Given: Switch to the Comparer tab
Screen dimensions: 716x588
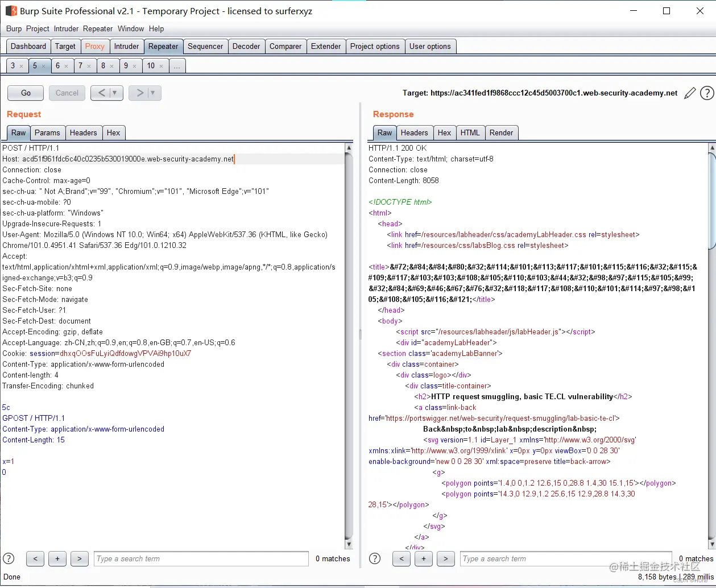Looking at the screenshot, I should [x=285, y=47].
